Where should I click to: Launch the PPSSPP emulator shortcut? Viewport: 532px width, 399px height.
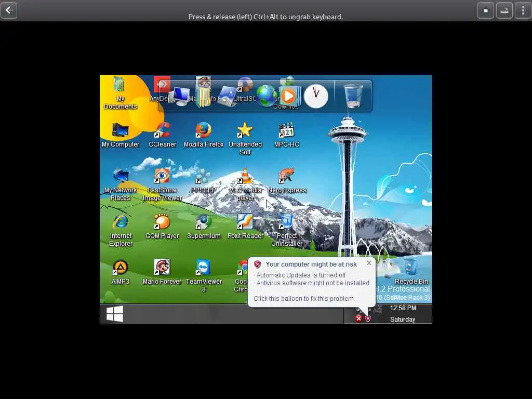click(x=203, y=181)
